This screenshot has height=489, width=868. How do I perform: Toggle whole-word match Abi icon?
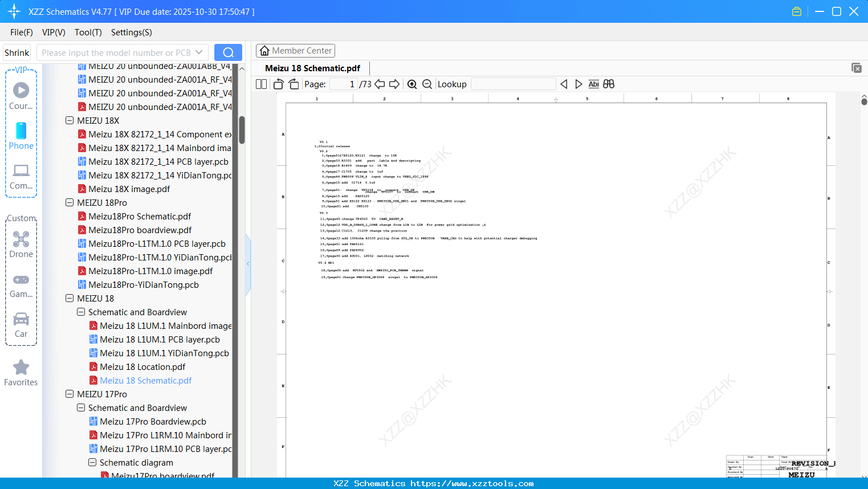[x=593, y=84]
